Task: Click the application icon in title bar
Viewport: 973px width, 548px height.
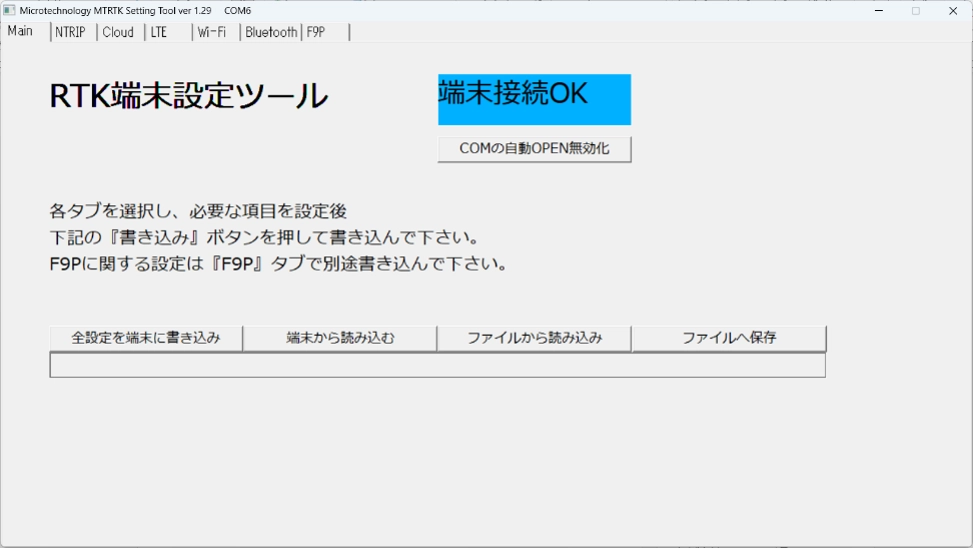Action: [9, 11]
